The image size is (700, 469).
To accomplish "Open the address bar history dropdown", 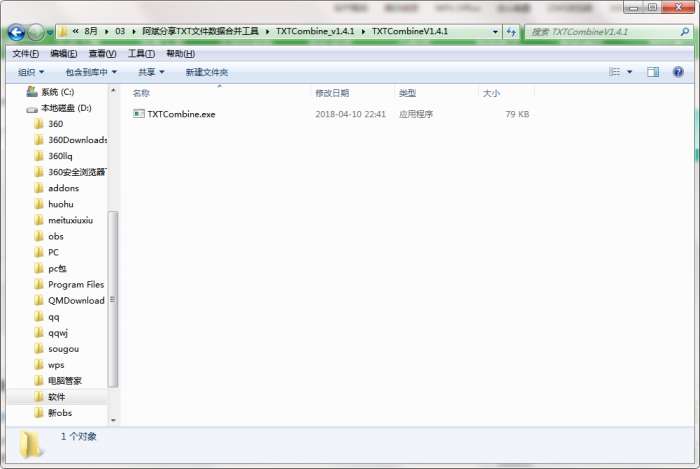I will [495, 32].
